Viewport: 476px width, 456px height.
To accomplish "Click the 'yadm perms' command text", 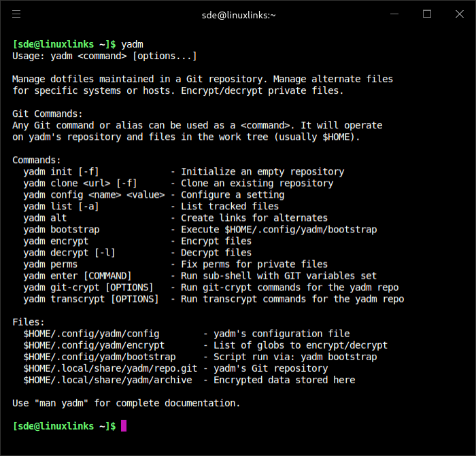I will point(50,264).
